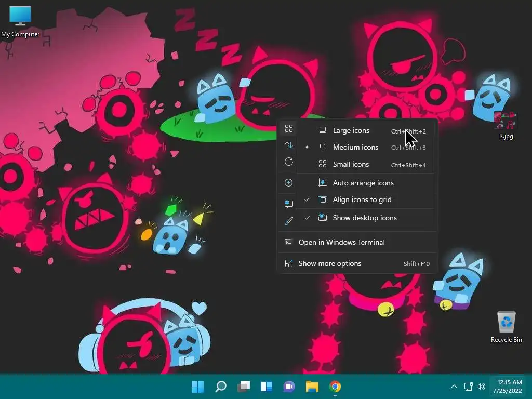Toggle Show desktop icons
This screenshot has height=399, width=532.
click(366, 218)
